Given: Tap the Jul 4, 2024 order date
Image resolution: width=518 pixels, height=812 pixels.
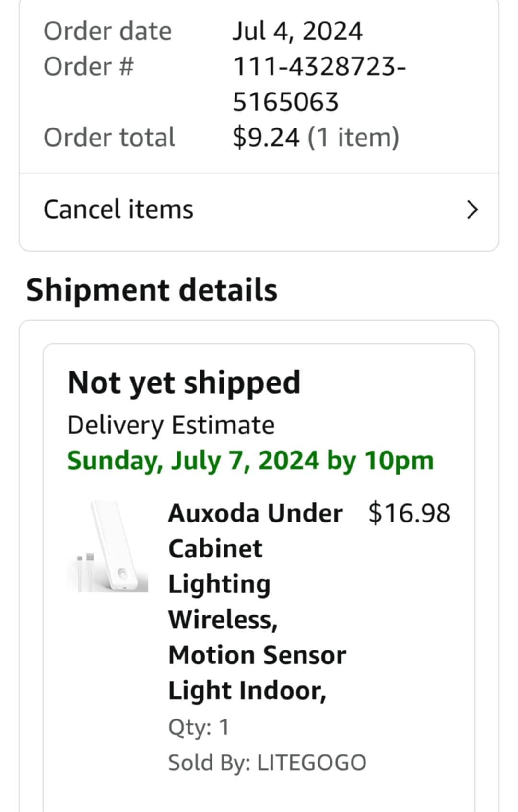Looking at the screenshot, I should coord(297,31).
